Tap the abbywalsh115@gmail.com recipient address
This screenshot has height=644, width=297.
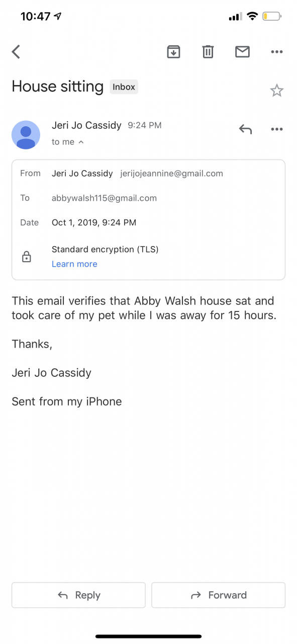pos(104,198)
